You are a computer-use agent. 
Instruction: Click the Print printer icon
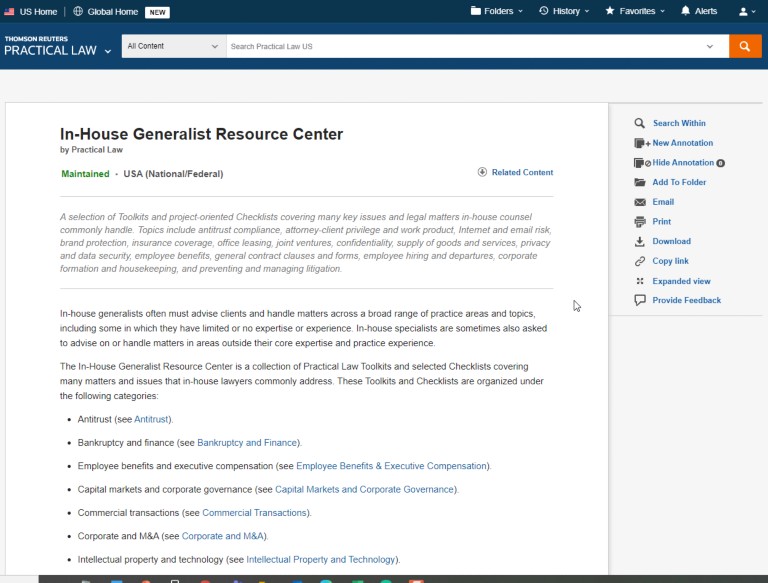point(640,221)
